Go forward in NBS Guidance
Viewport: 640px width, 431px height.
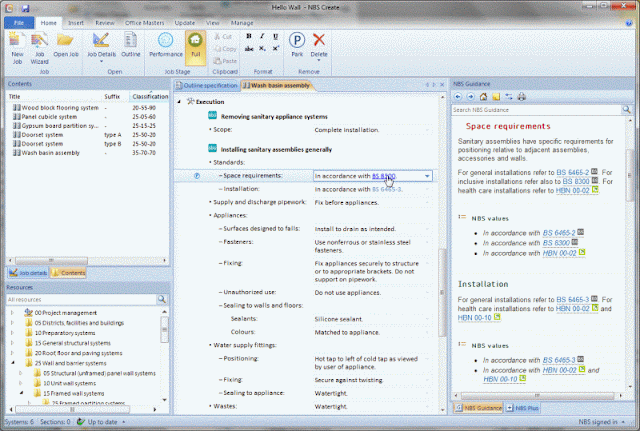tap(470, 97)
